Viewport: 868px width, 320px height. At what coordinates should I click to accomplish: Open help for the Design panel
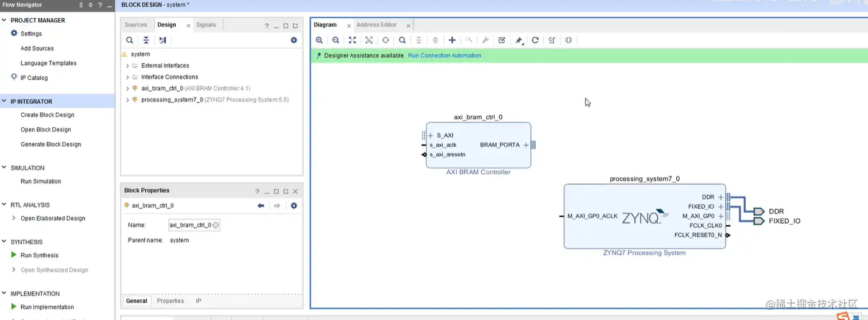click(x=266, y=26)
